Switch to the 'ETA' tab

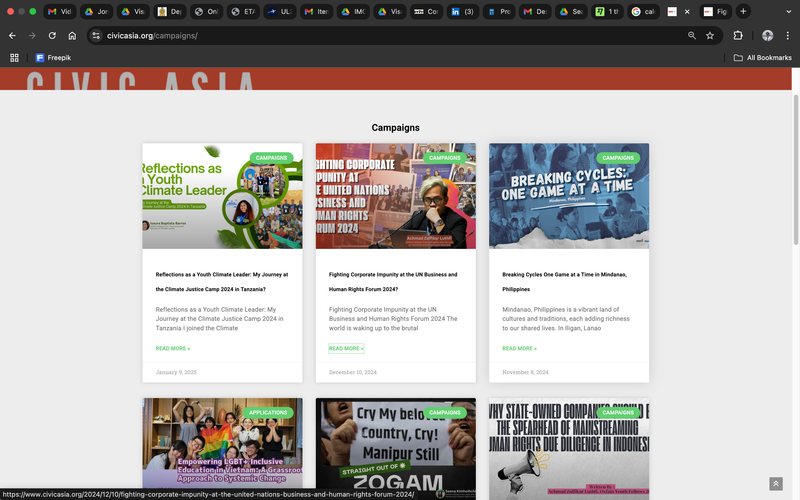243,11
